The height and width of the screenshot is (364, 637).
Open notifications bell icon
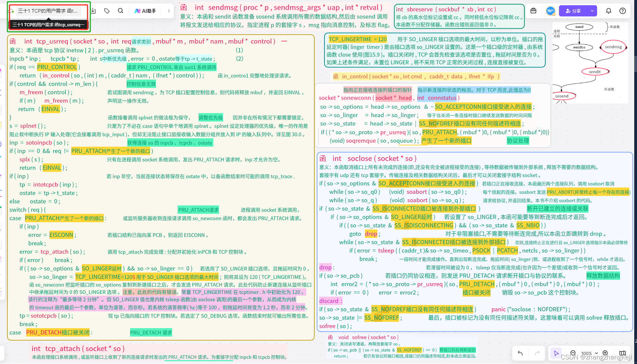click(609, 11)
